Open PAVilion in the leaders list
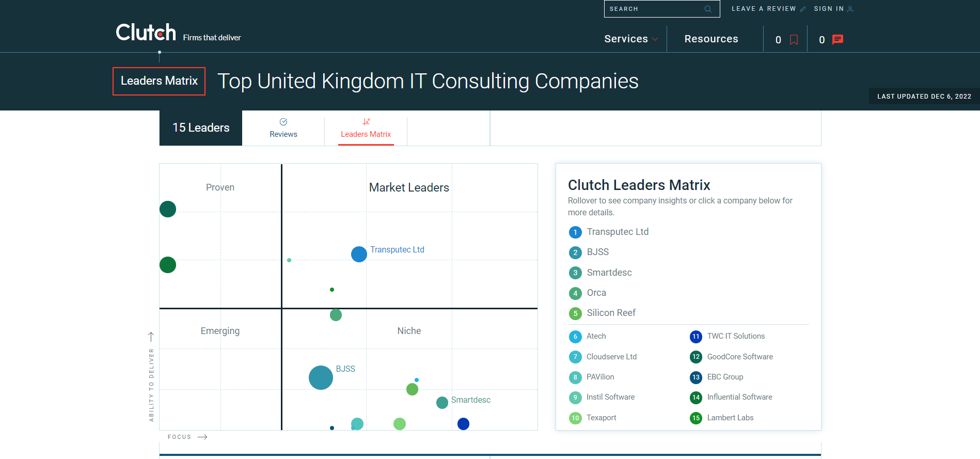Screen dimensions: 980x459 coord(600,377)
